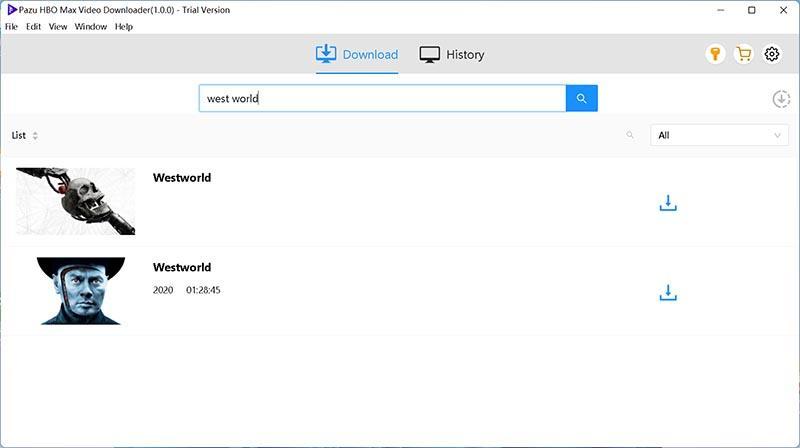Open the registration key icon

coord(715,54)
